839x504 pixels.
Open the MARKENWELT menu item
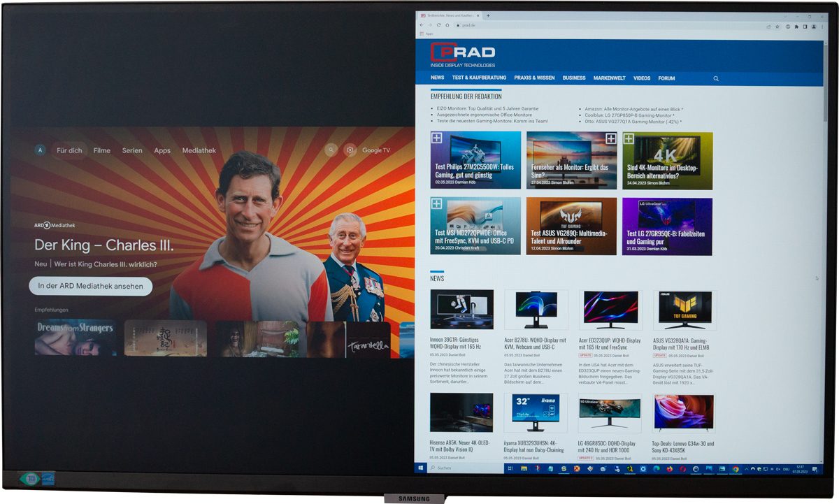click(610, 78)
